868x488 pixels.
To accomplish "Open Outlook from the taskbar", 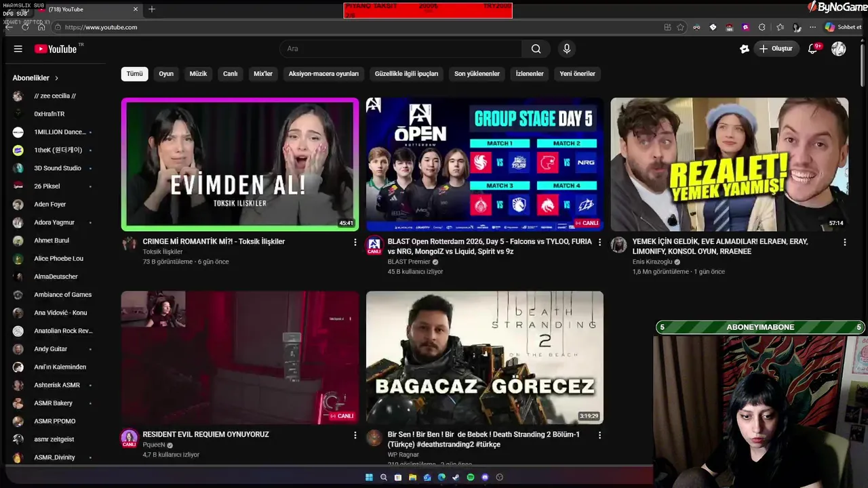I will coord(427,477).
